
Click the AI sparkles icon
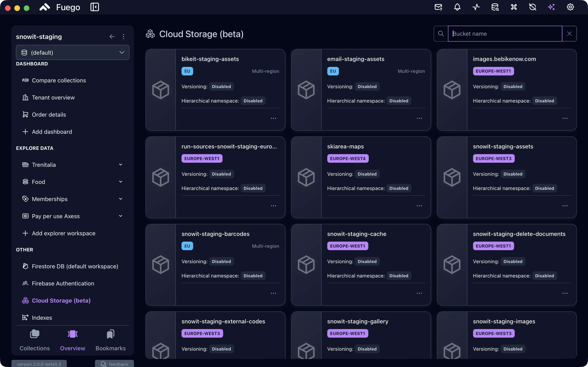pyautogui.click(x=551, y=7)
